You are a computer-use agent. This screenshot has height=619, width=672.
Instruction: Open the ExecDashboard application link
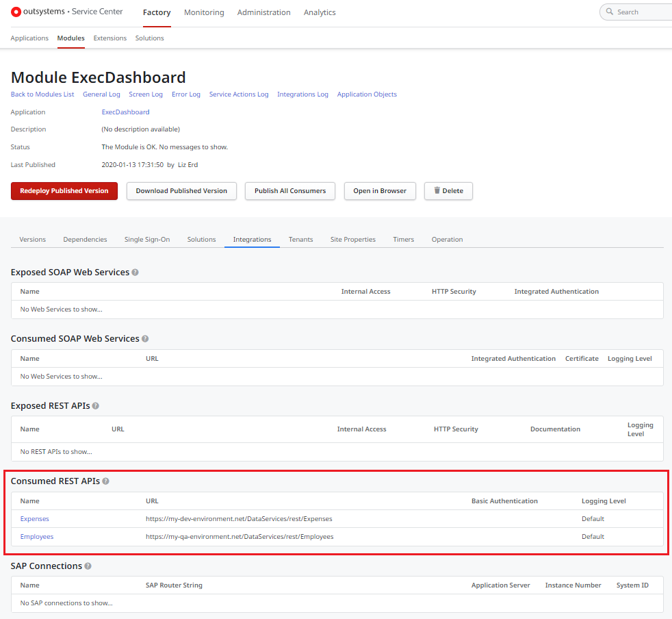[125, 112]
